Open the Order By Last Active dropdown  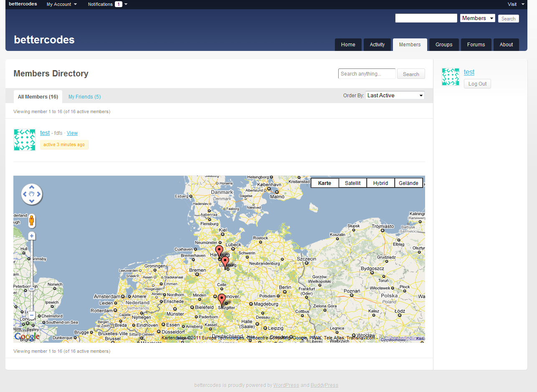coord(395,95)
